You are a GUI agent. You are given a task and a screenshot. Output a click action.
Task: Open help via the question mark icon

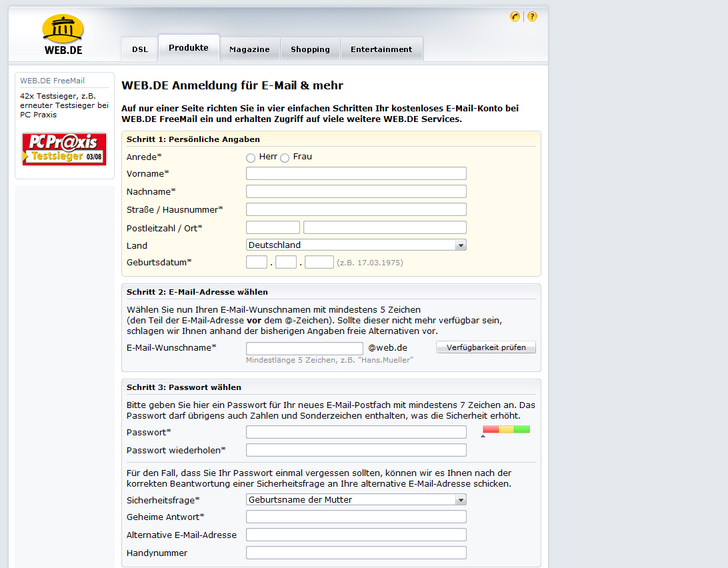point(532,17)
